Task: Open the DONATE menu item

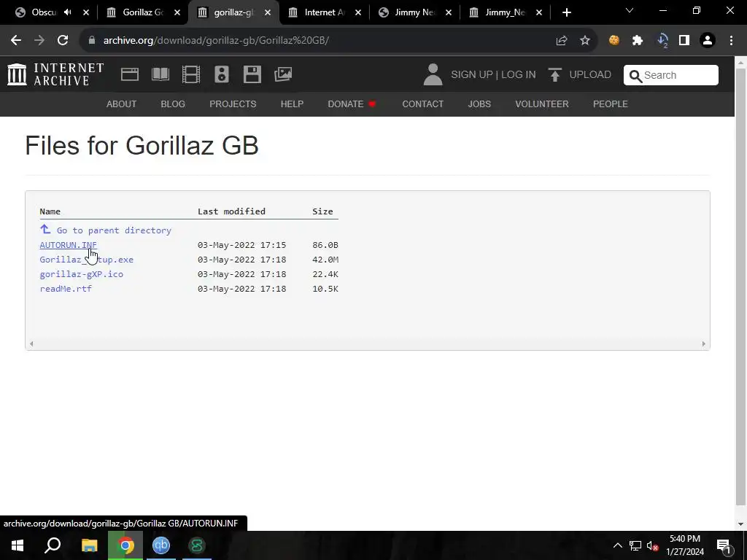Action: click(352, 104)
